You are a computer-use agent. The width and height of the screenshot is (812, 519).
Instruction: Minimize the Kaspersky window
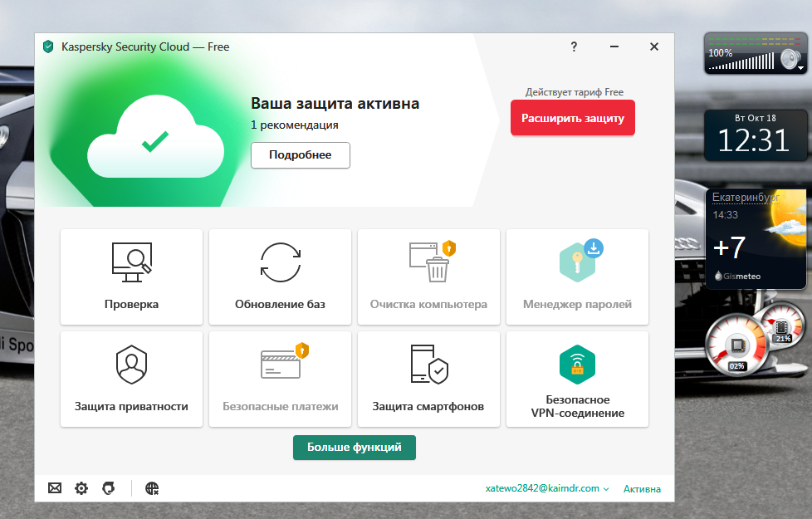pyautogui.click(x=614, y=47)
